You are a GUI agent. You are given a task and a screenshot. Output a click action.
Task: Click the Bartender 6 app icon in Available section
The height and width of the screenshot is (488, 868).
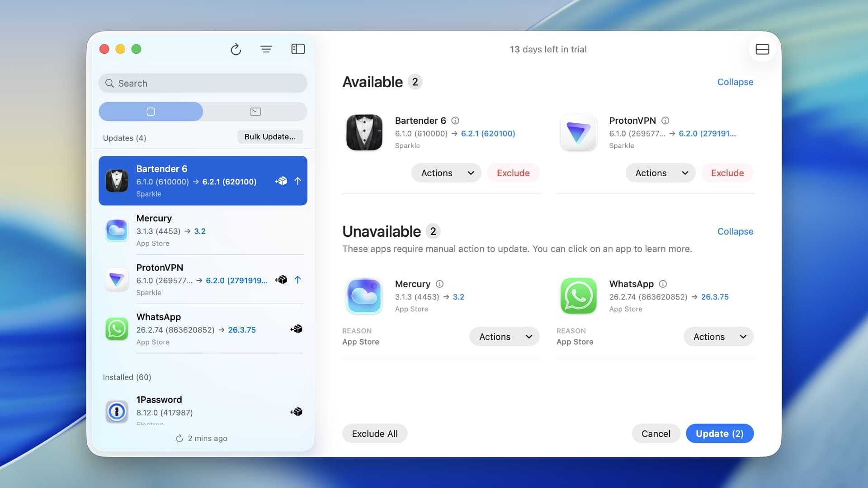[x=364, y=132]
